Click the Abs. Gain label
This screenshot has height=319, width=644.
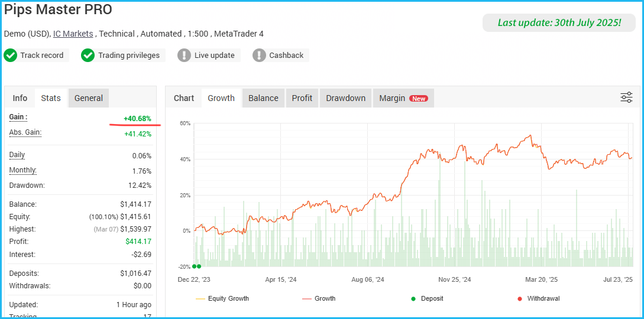click(25, 132)
